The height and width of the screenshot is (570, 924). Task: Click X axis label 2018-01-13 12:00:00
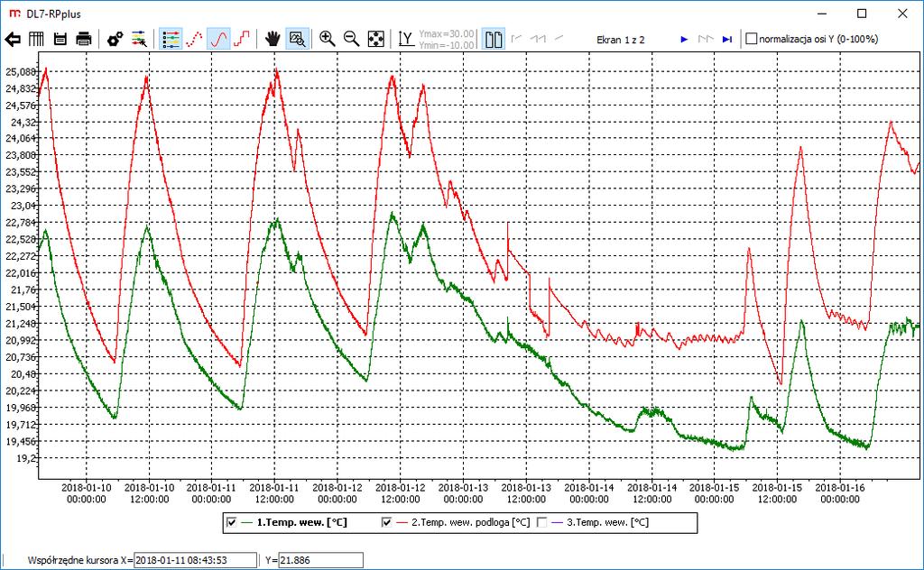[526, 493]
